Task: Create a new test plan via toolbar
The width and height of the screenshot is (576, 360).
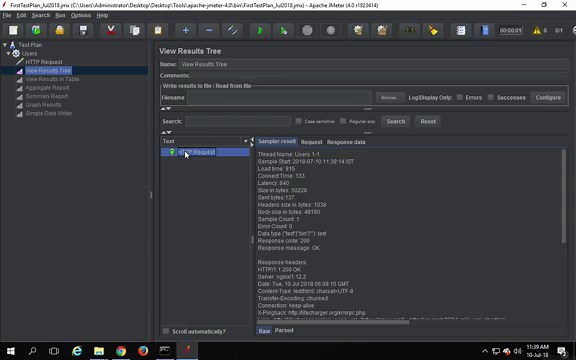Action: click(x=13, y=30)
